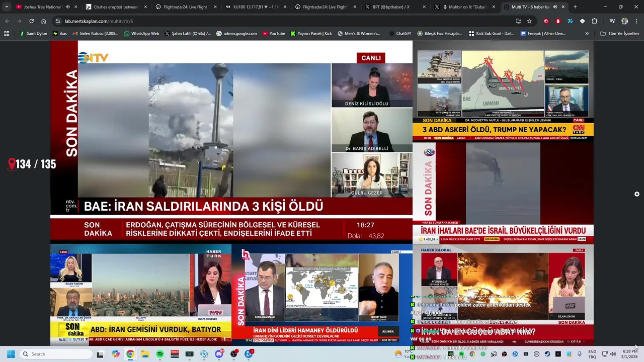Open the Multi TV settings gear
The width and height of the screenshot is (644, 362).
pyautogui.click(x=636, y=194)
